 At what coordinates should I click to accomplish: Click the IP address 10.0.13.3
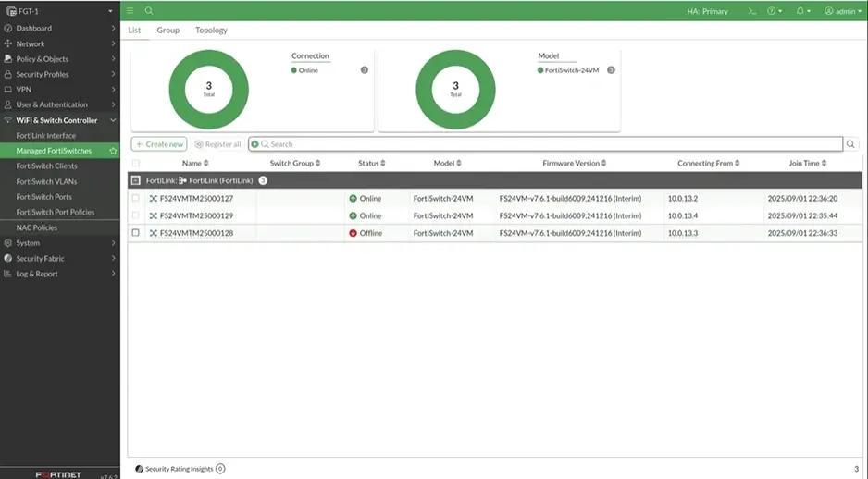[683, 233]
